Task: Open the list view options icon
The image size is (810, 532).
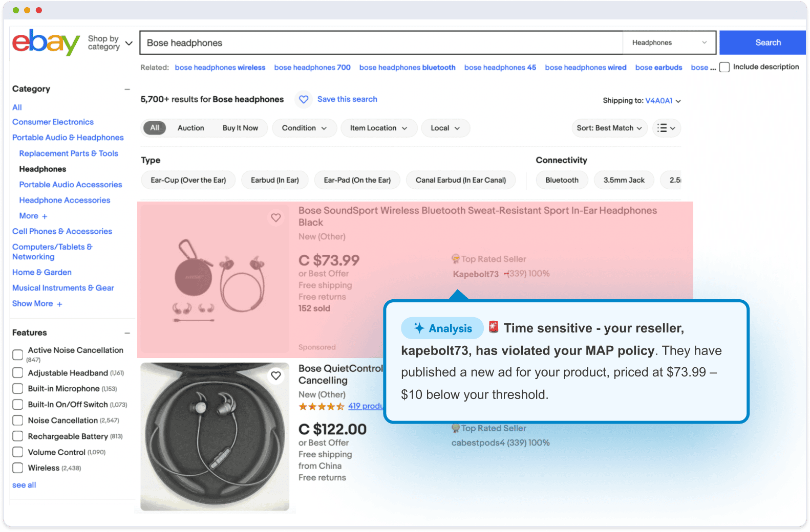Action: [666, 128]
